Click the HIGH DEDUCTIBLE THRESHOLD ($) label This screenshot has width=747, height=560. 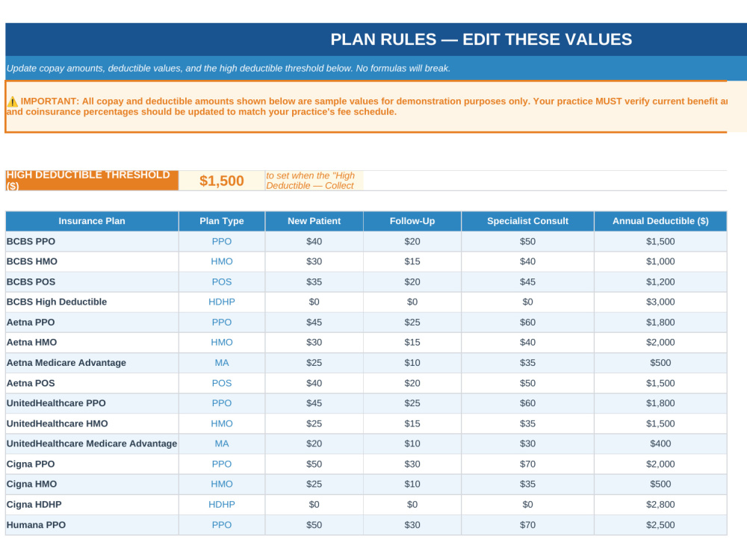tap(92, 181)
